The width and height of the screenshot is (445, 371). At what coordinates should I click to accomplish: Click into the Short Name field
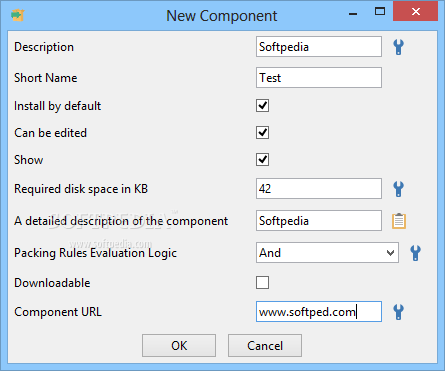point(319,78)
